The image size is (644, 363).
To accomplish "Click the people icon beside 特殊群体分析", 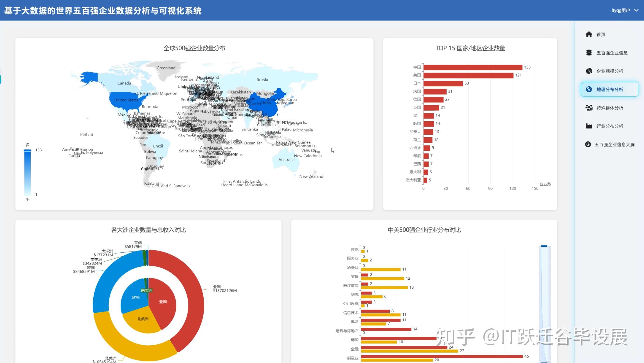I will pyautogui.click(x=589, y=107).
